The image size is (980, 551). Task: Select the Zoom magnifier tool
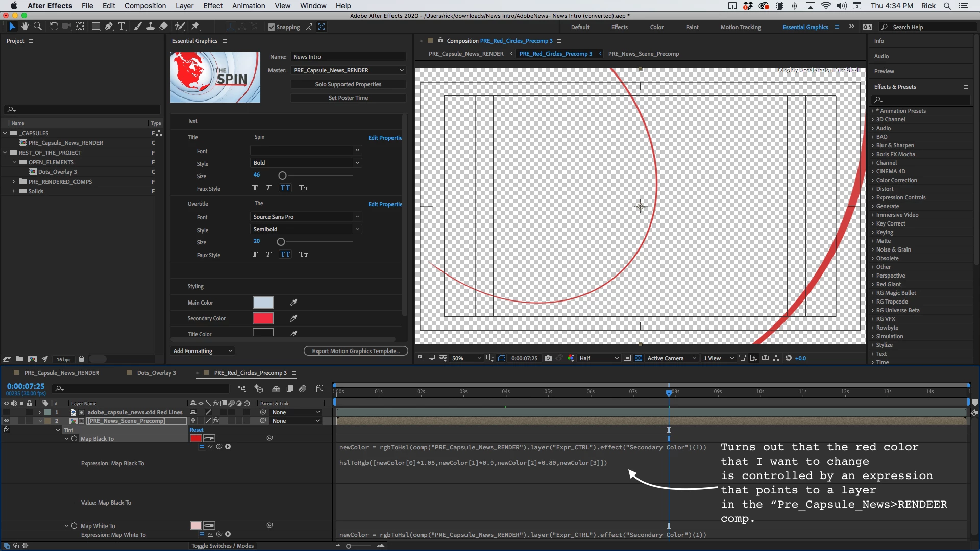click(x=38, y=27)
